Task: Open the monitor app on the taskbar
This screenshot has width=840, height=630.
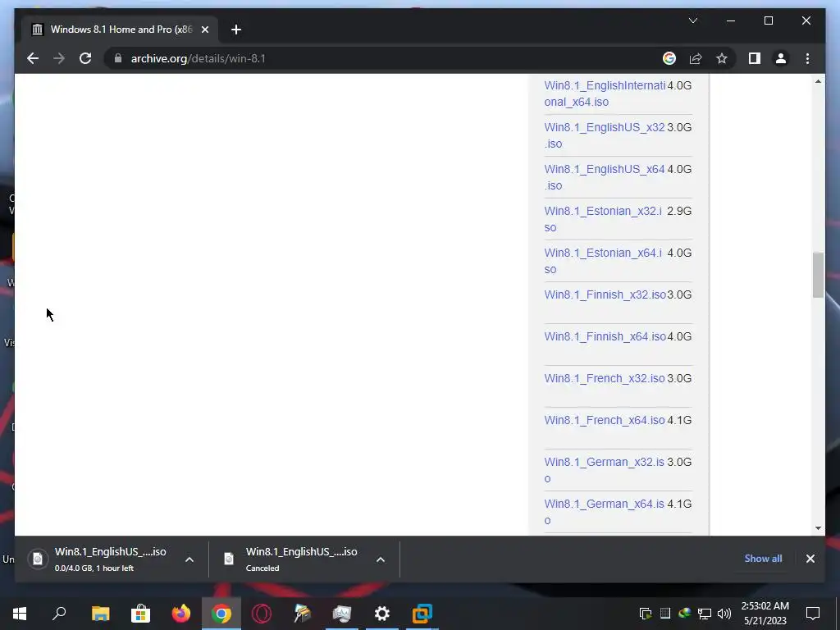Action: point(342,614)
